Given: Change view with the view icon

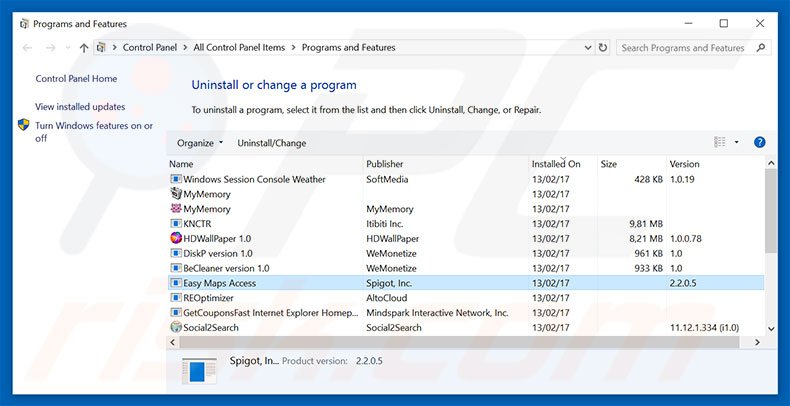Looking at the screenshot, I should [719, 143].
